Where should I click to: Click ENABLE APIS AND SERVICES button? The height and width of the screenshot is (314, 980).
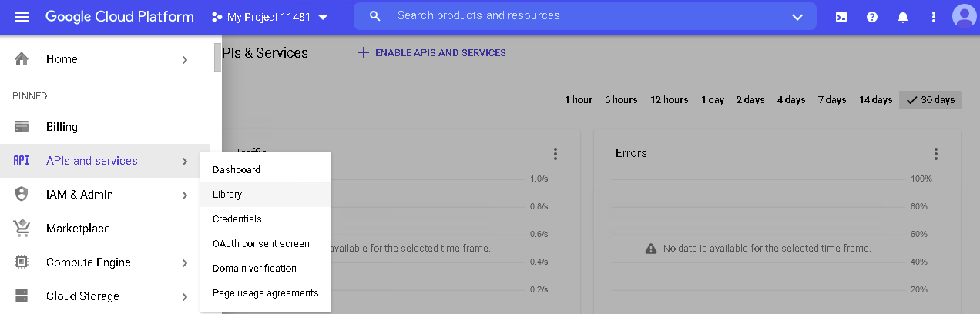coord(431,53)
